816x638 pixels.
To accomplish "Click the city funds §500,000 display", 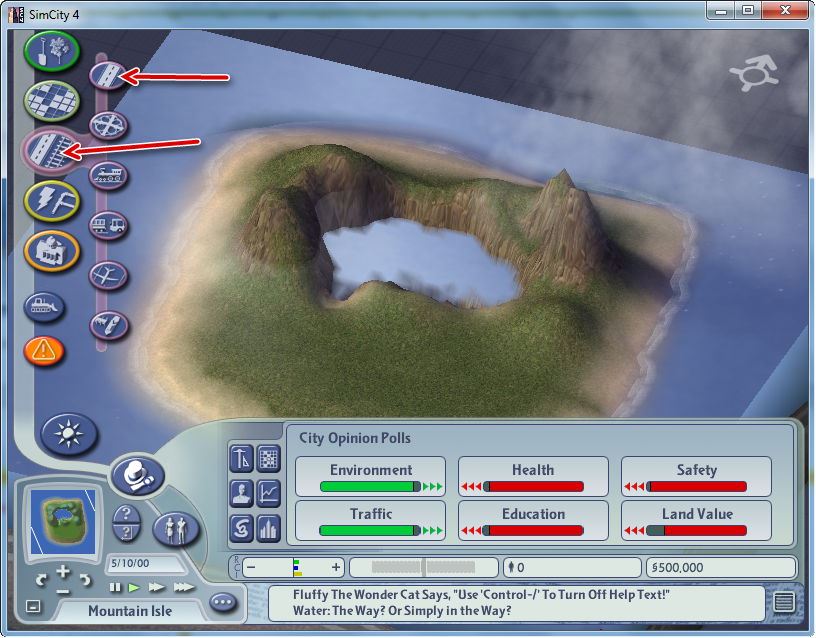I will [x=721, y=567].
